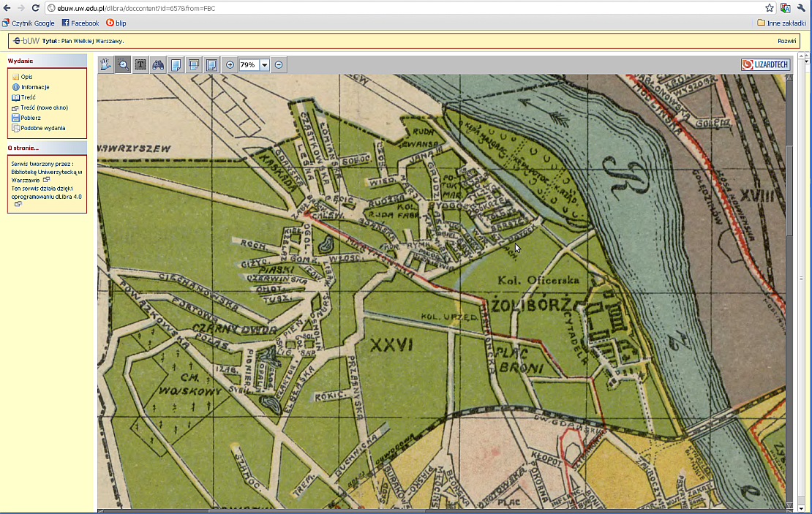Click XXVI district label on the map

pyautogui.click(x=391, y=344)
